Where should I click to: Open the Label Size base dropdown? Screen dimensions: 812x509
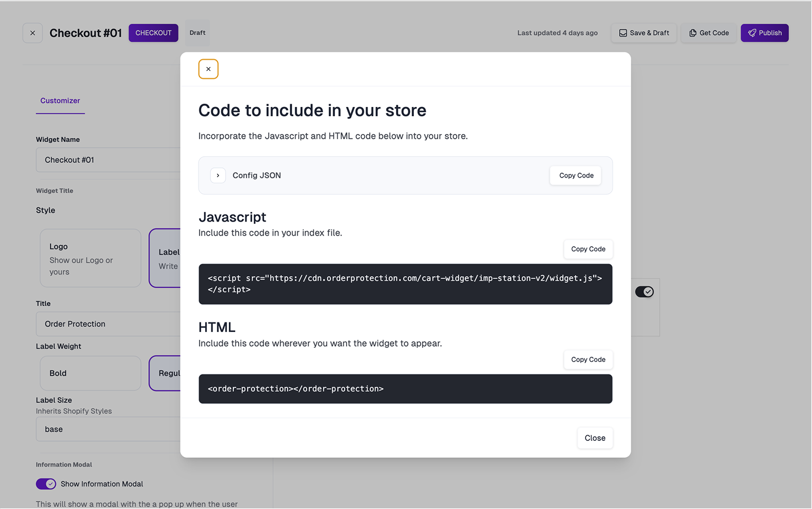[108, 430]
